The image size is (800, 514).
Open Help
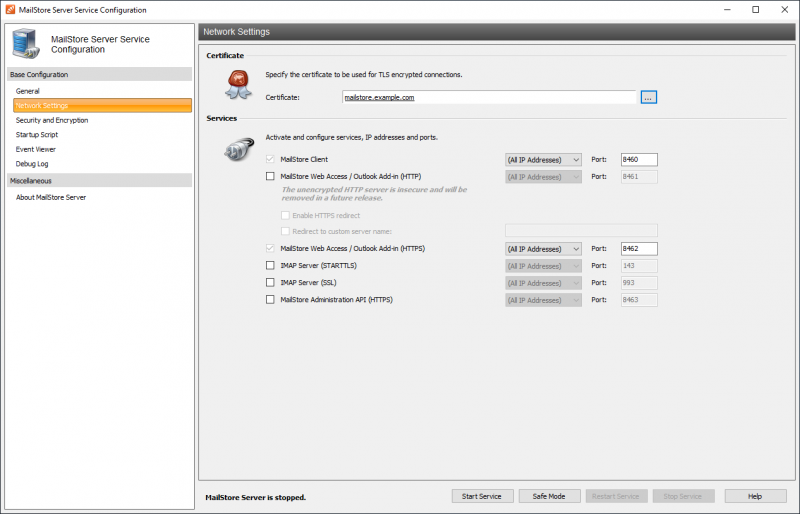point(756,496)
